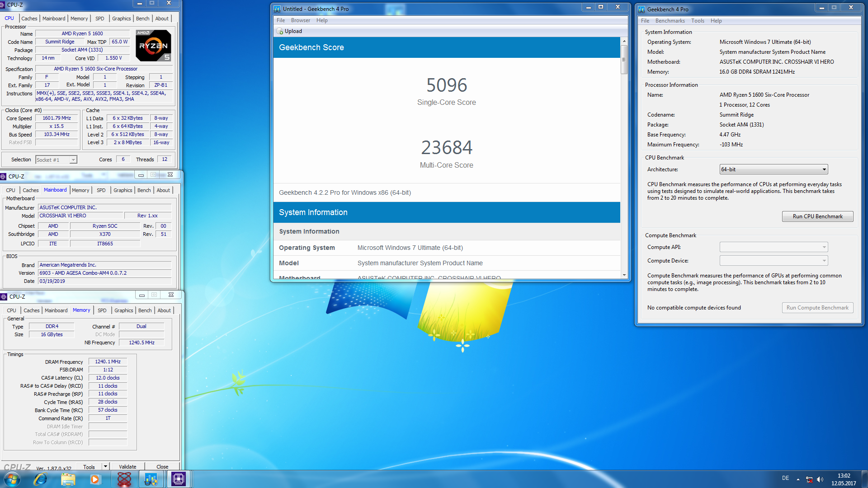Screen dimensions: 868x488
Task: Switch to About tab in top CPU-Z window
Action: [162, 19]
